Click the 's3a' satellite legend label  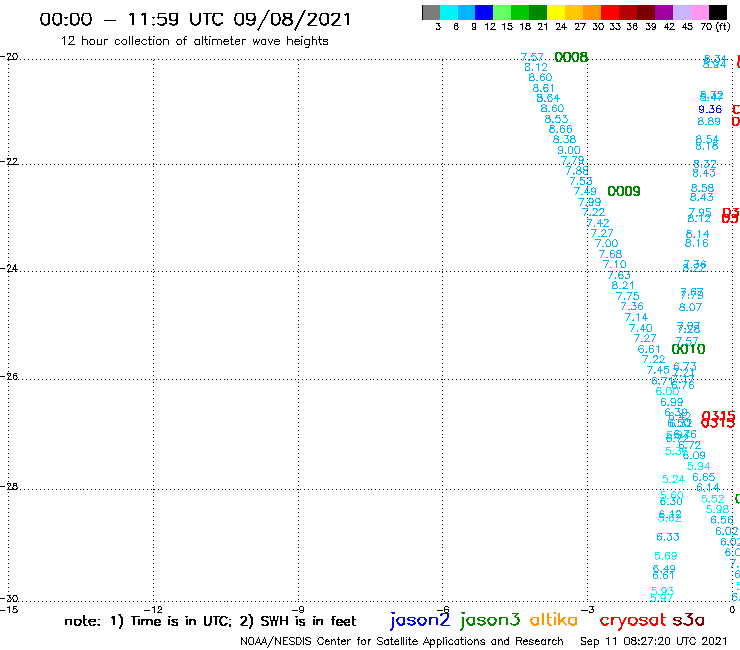688,620
